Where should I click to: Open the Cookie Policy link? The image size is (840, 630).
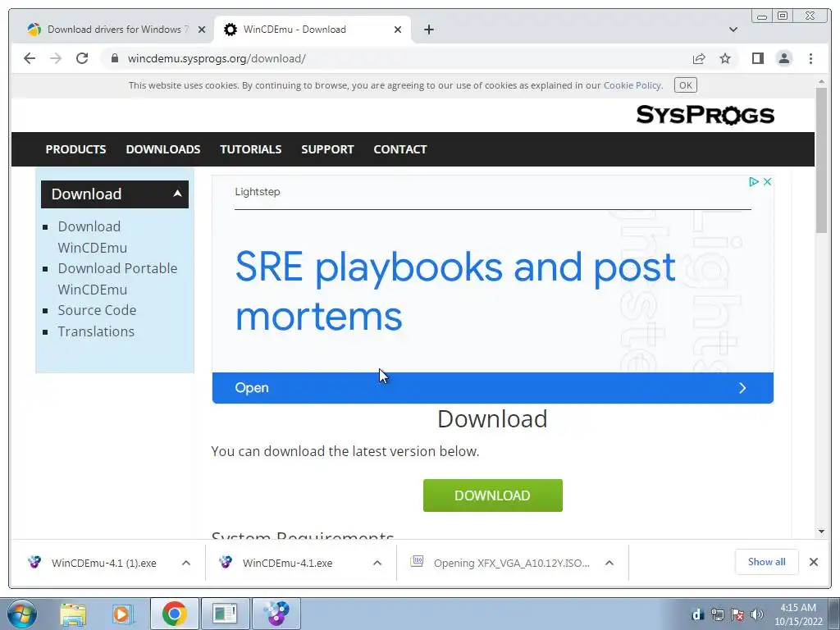(x=632, y=85)
